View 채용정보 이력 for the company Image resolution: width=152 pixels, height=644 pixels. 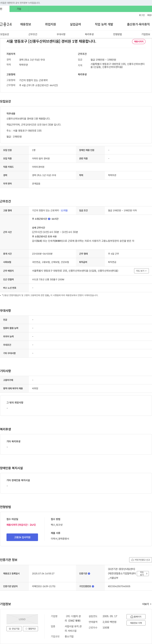136,623
